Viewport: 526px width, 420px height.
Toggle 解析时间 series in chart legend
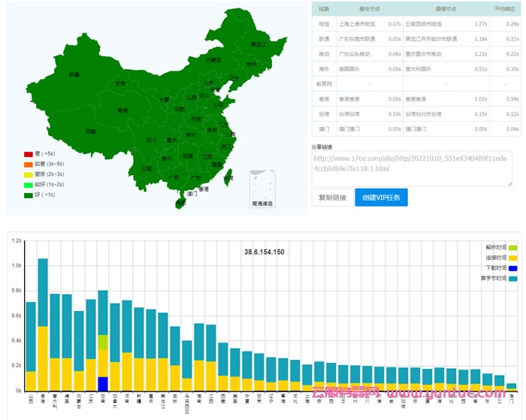point(500,247)
